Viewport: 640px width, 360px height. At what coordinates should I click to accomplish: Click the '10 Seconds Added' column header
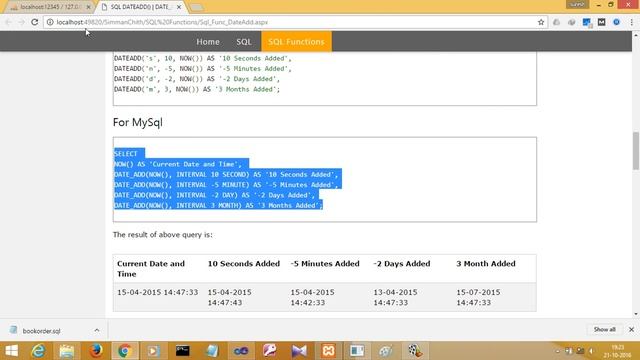(244, 264)
